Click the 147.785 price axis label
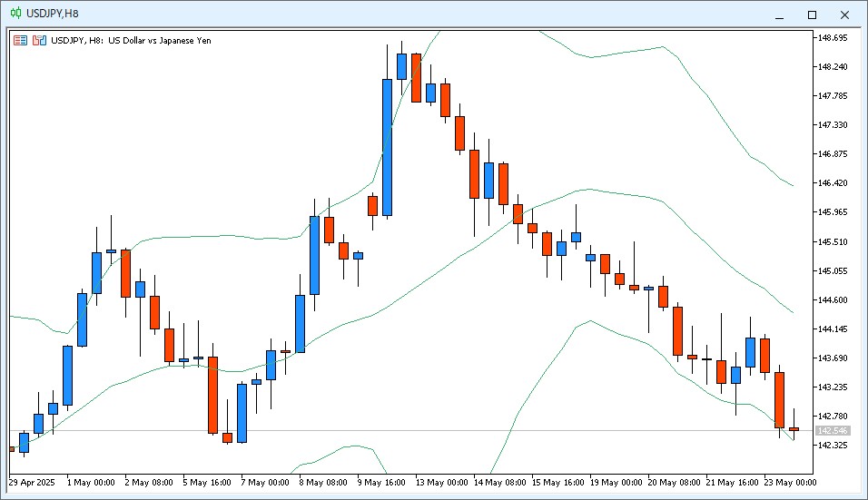 [x=833, y=95]
